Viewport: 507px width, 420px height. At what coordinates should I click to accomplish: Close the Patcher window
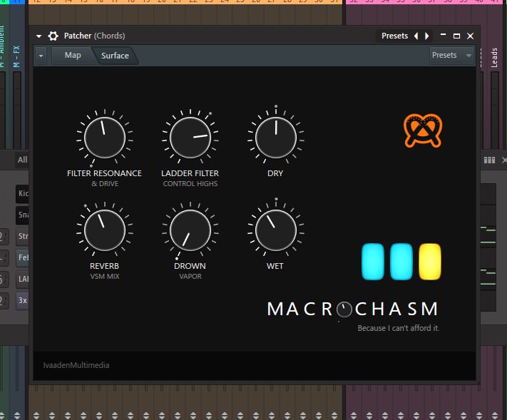point(470,36)
